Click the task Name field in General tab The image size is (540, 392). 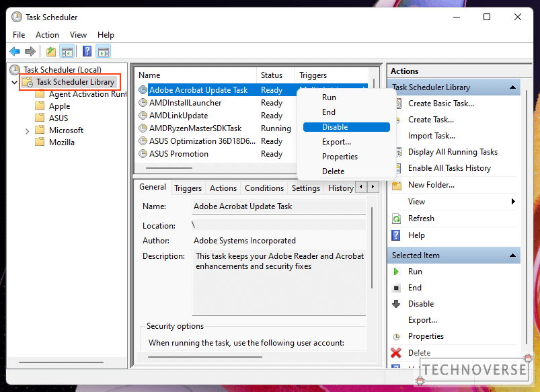[278, 206]
